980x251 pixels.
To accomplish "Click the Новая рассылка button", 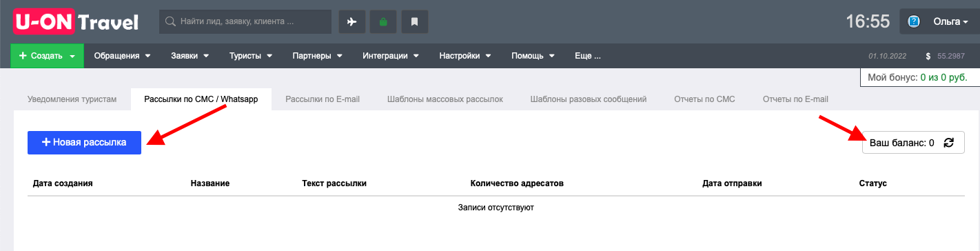I will (x=84, y=143).
